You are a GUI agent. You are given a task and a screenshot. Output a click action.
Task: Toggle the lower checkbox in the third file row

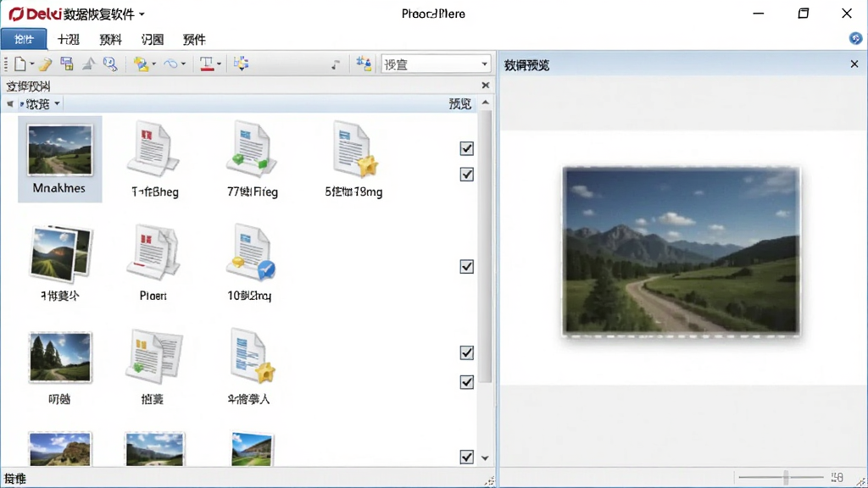point(467,382)
